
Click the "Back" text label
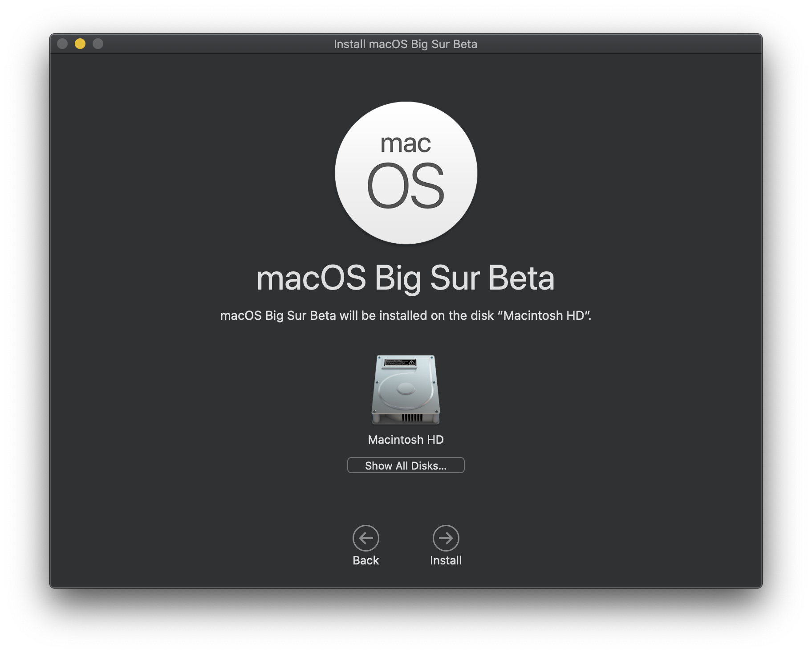(365, 560)
